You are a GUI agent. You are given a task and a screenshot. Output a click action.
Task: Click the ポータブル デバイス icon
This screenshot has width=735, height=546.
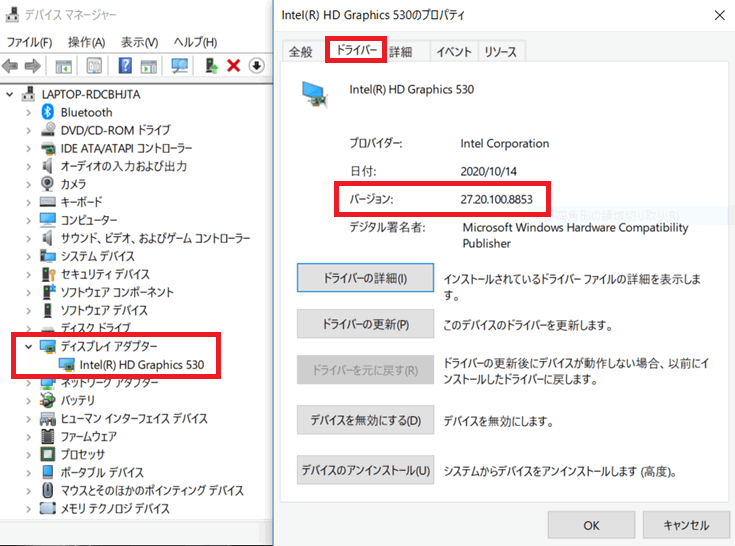[48, 472]
